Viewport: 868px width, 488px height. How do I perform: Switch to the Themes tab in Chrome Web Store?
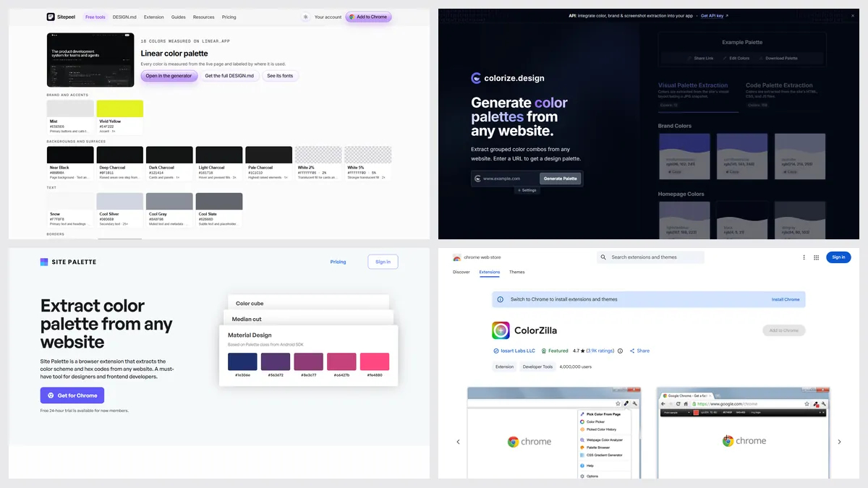pos(517,272)
